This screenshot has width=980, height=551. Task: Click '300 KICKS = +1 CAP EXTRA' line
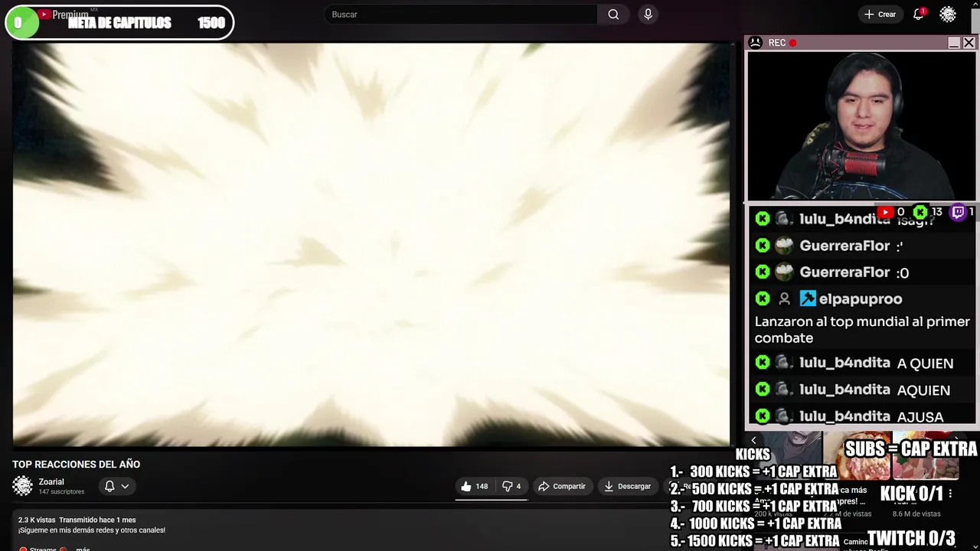click(x=753, y=471)
